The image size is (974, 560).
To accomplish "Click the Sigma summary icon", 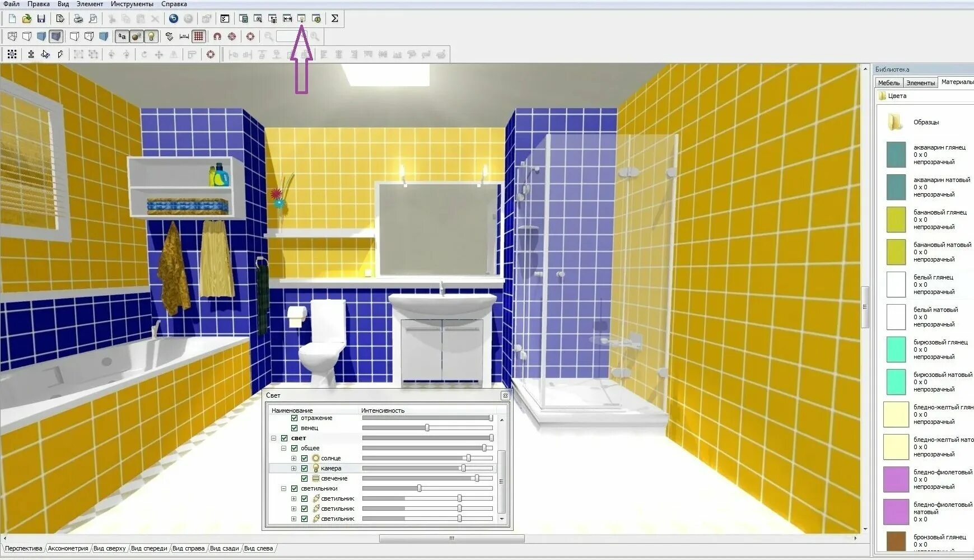I will (x=334, y=18).
